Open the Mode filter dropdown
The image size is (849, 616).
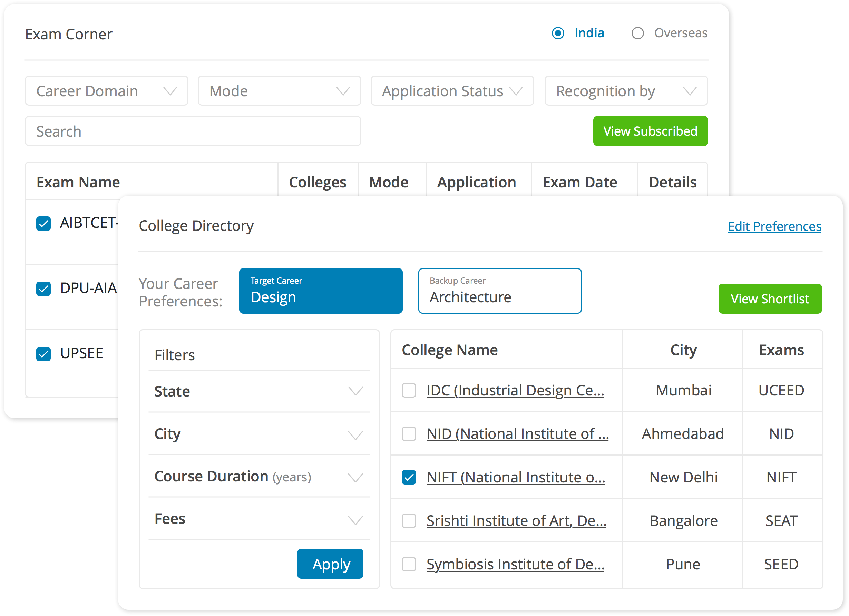[279, 91]
